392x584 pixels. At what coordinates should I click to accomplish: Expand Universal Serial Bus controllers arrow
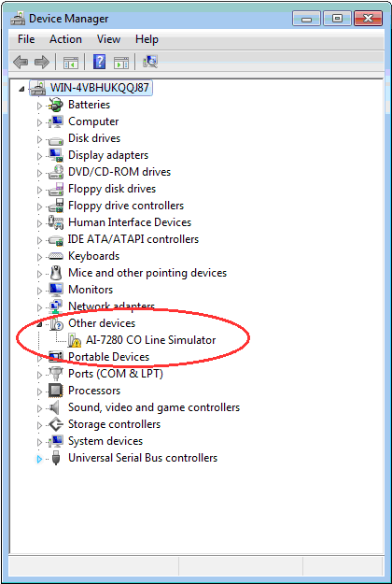pos(39,459)
